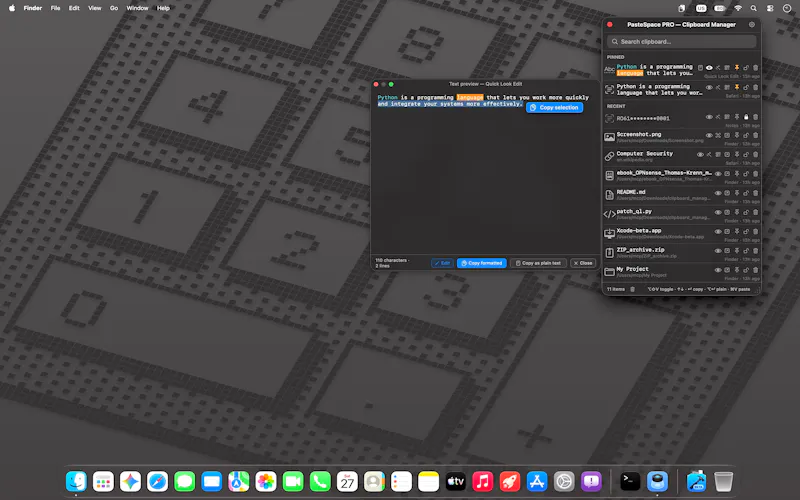Toggle preview eye for Screenshot.png
The image size is (800, 500).
pyautogui.click(x=709, y=135)
